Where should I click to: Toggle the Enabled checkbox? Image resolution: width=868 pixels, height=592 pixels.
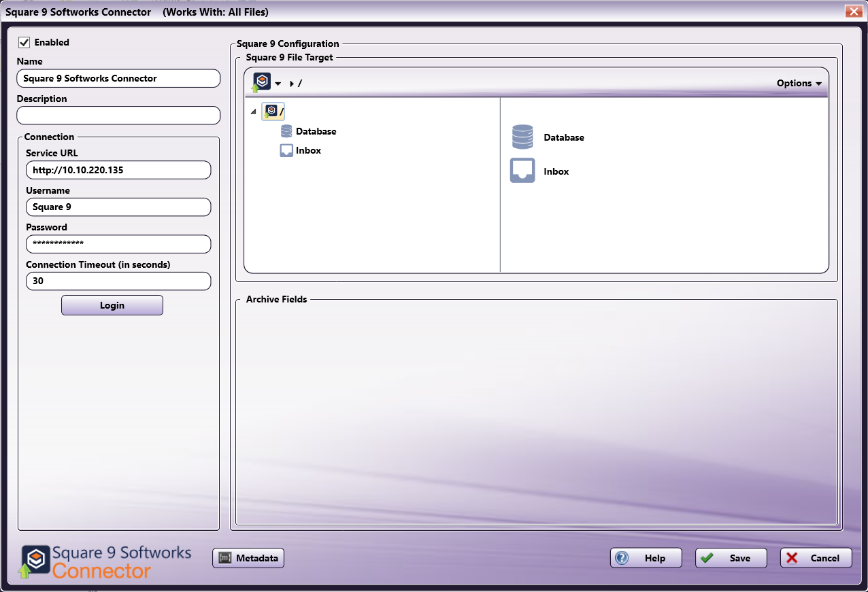24,42
